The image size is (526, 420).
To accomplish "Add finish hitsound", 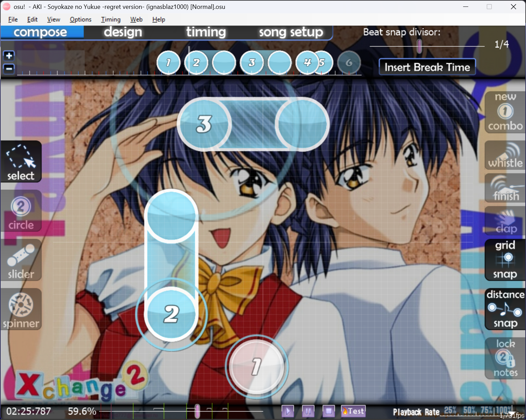I will [x=505, y=188].
